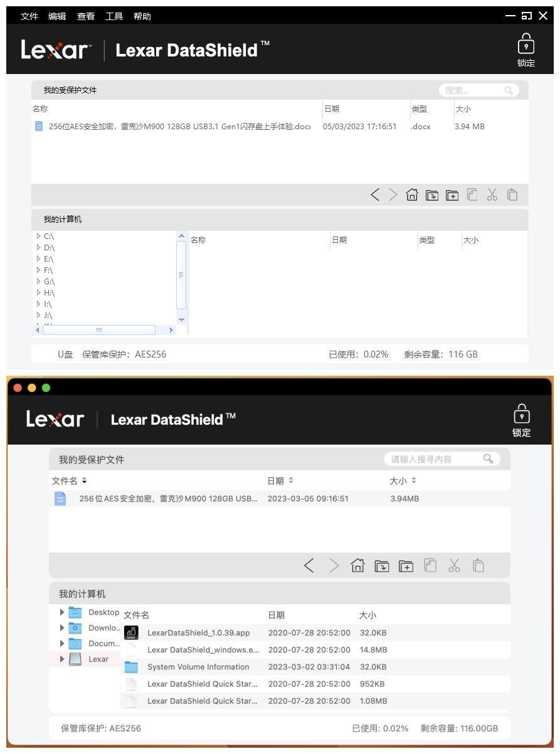The width and height of the screenshot is (560, 754).
Task: Click forward arrow in Mac window toolbar
Action: (x=334, y=566)
